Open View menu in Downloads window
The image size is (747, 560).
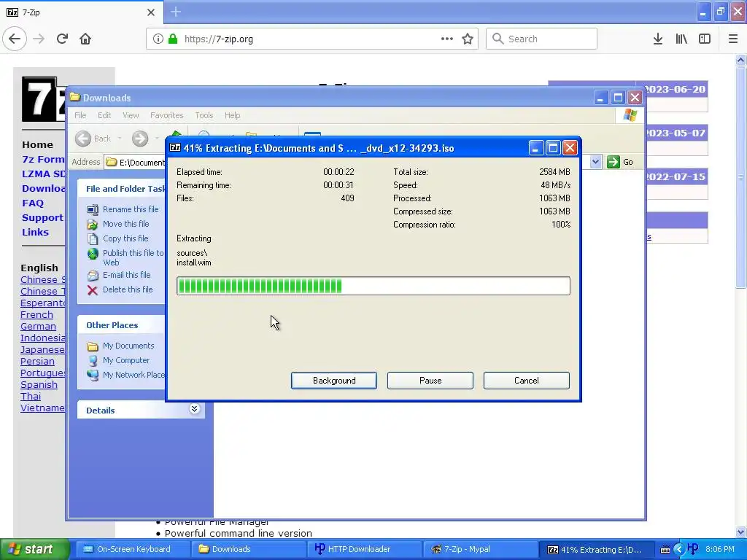coord(131,115)
